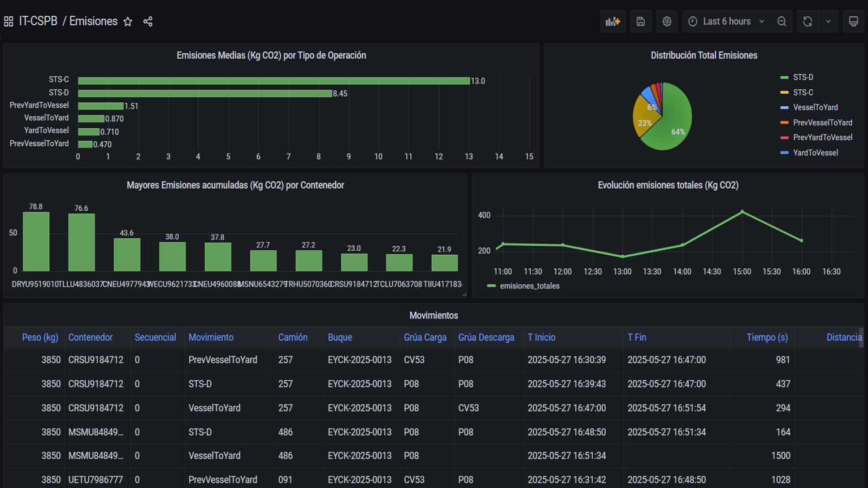Viewport: 868px width, 488px height.
Task: Open Mayores Emisiones acumuladas panel menu
Action: tap(235, 185)
